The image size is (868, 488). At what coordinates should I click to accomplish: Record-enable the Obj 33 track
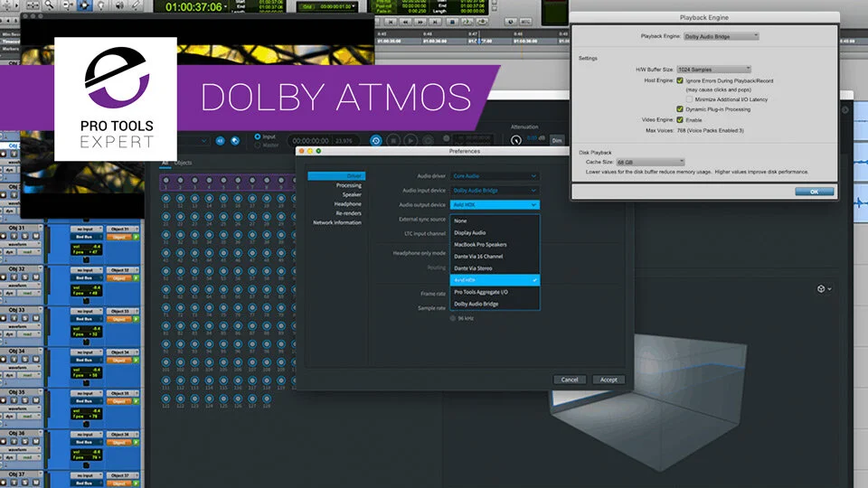pos(4,318)
